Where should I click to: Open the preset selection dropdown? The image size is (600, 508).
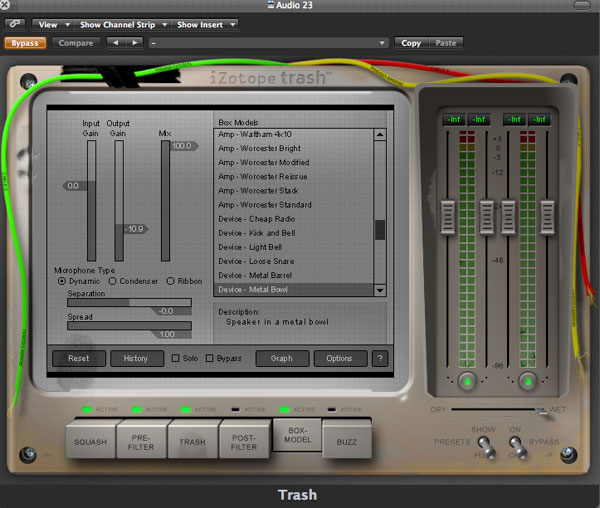click(268, 43)
